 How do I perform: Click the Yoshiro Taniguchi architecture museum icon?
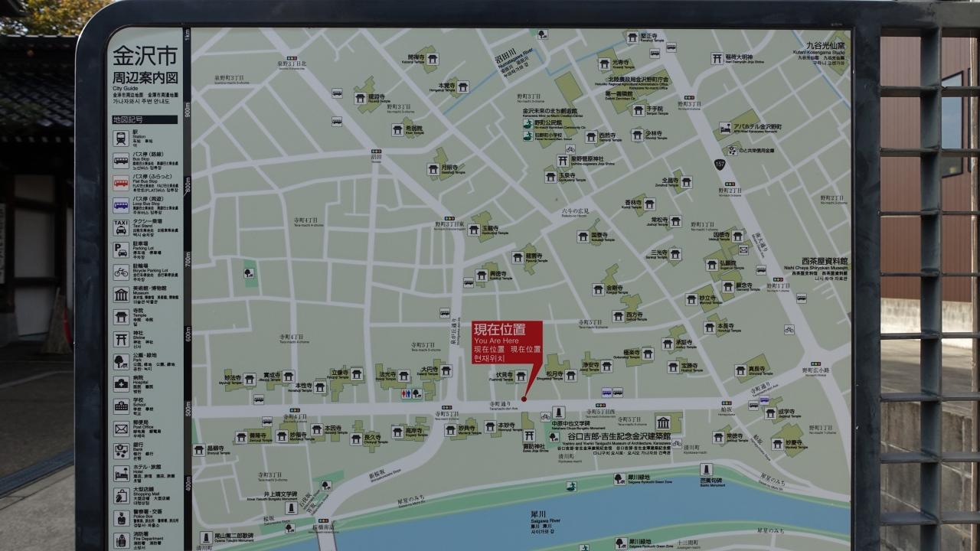pos(663,423)
